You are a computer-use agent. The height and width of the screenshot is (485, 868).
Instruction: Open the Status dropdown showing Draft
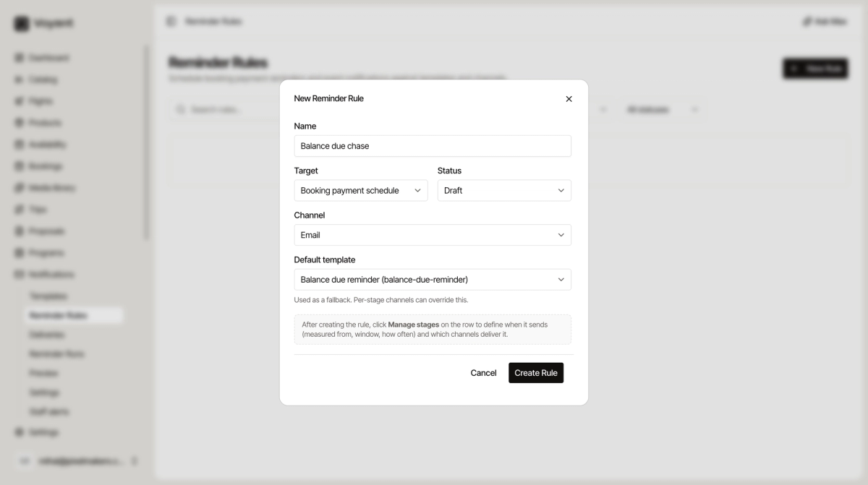pos(504,191)
